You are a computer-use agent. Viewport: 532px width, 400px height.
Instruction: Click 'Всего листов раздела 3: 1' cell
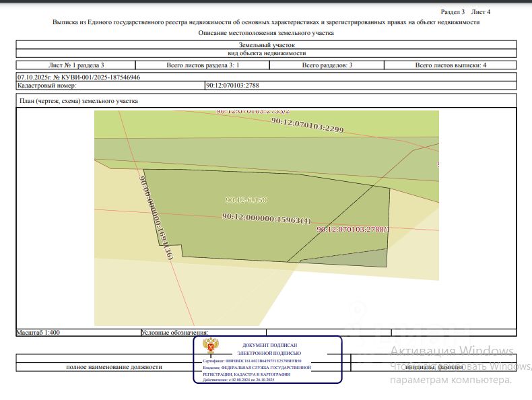click(203, 65)
